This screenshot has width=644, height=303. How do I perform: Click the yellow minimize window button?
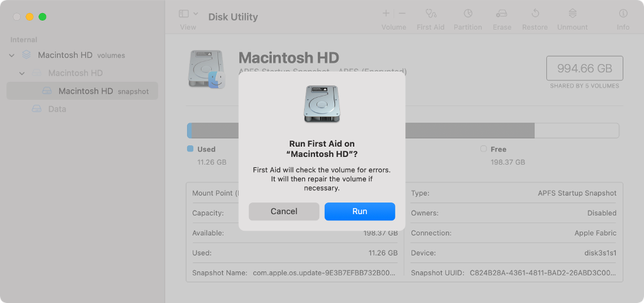(30, 17)
